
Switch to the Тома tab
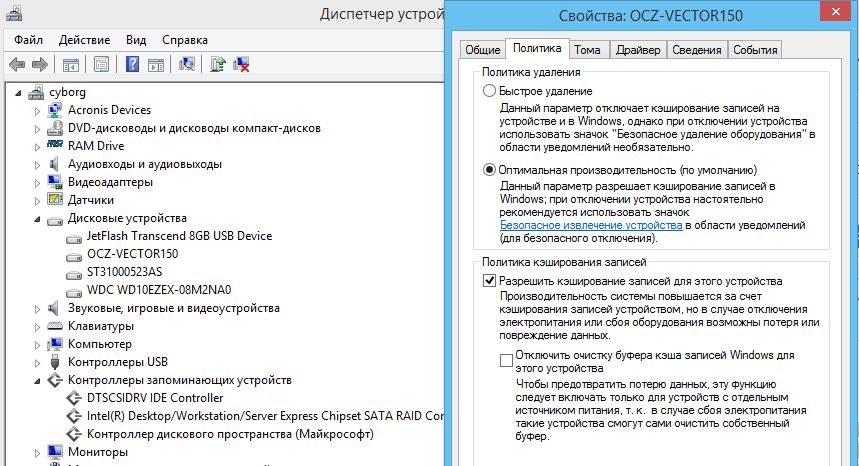pos(587,50)
